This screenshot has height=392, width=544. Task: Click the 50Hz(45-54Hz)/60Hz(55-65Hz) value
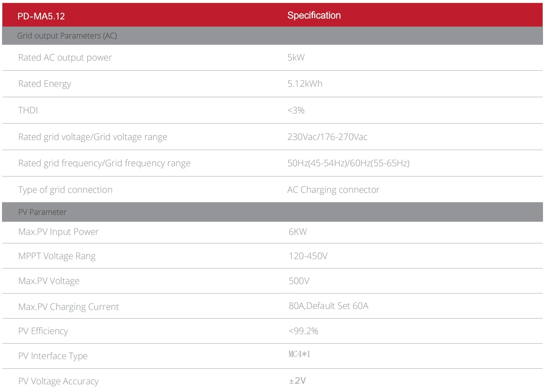pyautogui.click(x=348, y=163)
